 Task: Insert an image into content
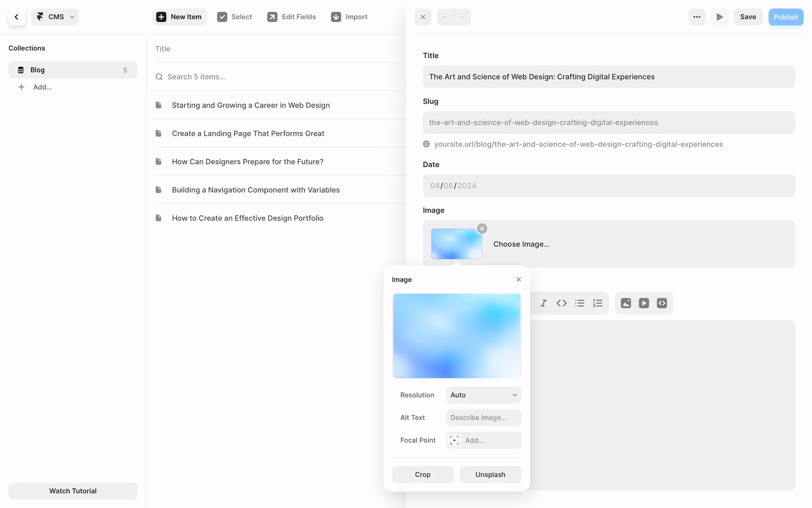tap(626, 303)
